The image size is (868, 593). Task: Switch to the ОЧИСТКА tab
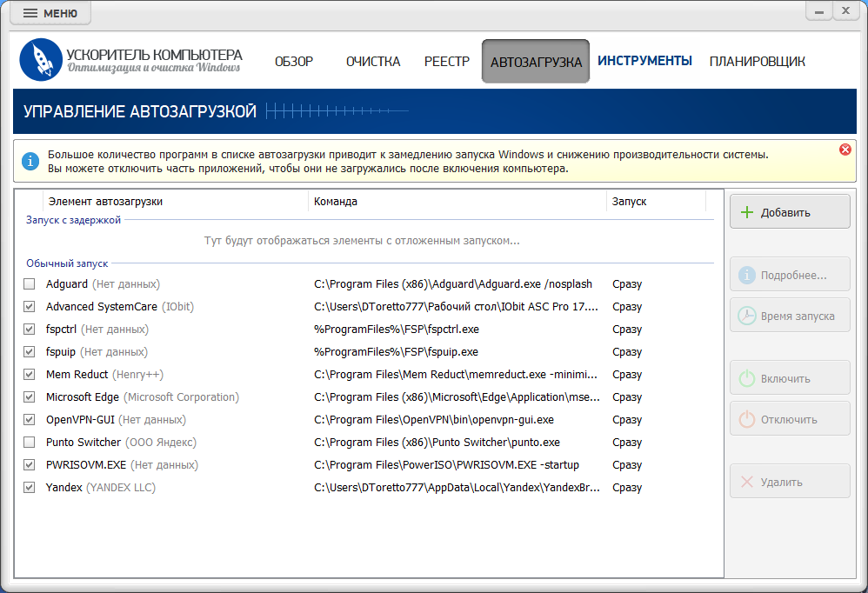pyautogui.click(x=373, y=62)
